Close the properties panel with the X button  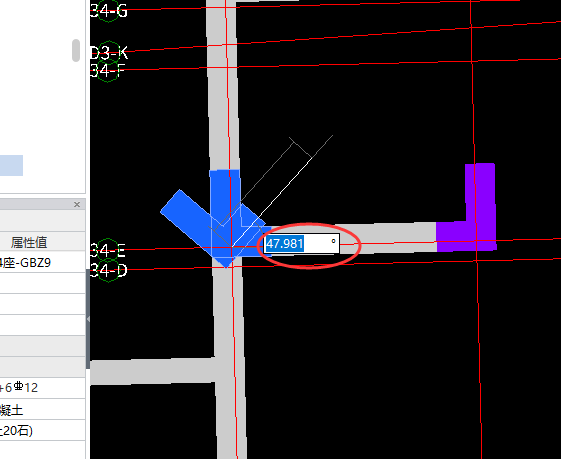pos(77,205)
